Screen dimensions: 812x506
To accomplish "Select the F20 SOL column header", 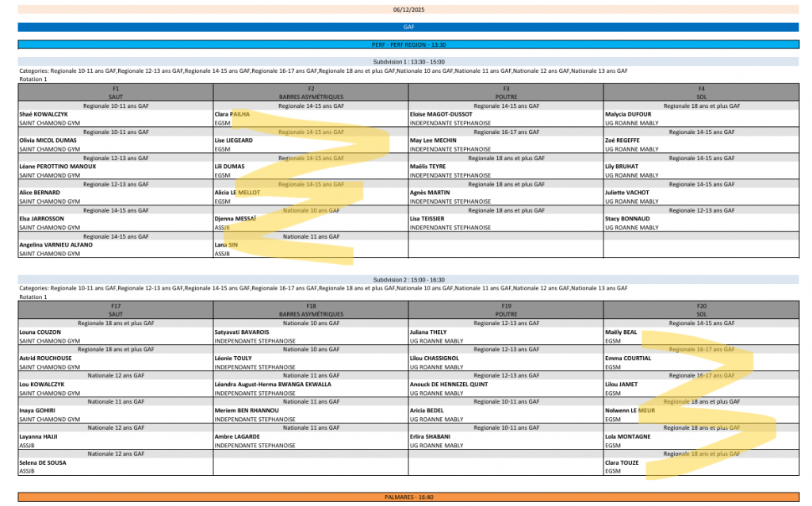I will tap(701, 310).
